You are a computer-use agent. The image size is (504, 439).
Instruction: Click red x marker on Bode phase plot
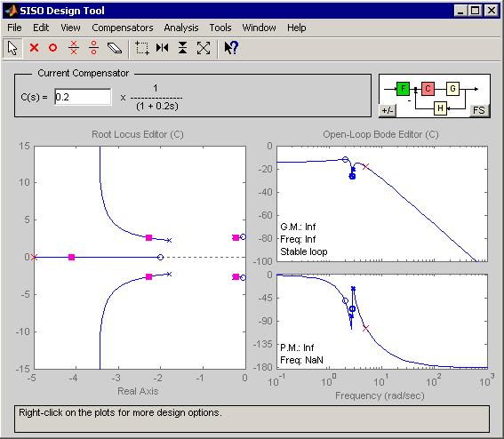[x=365, y=328]
